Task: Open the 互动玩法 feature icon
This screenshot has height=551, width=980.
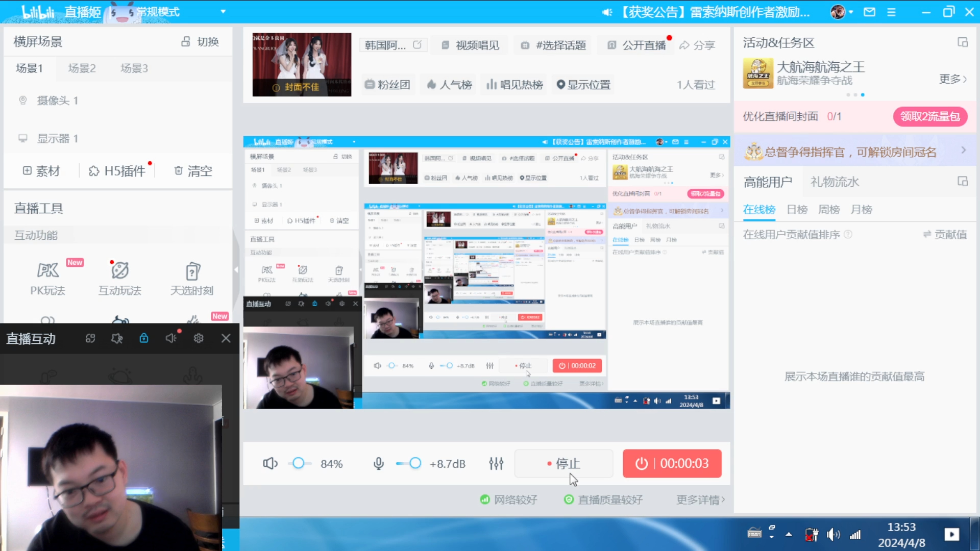Action: [x=119, y=272]
